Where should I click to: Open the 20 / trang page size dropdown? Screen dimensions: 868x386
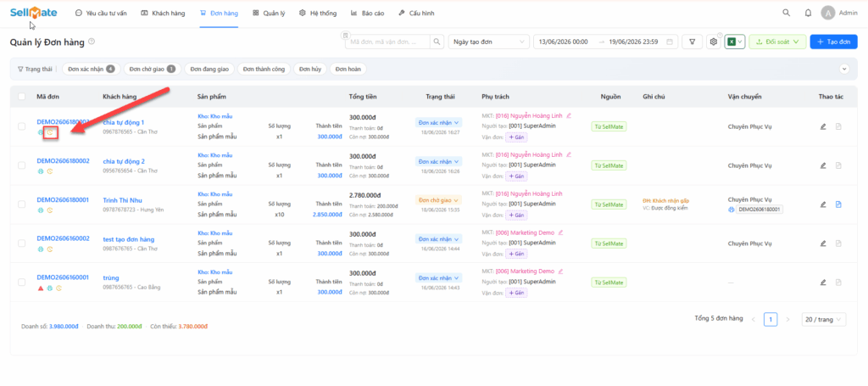(824, 320)
